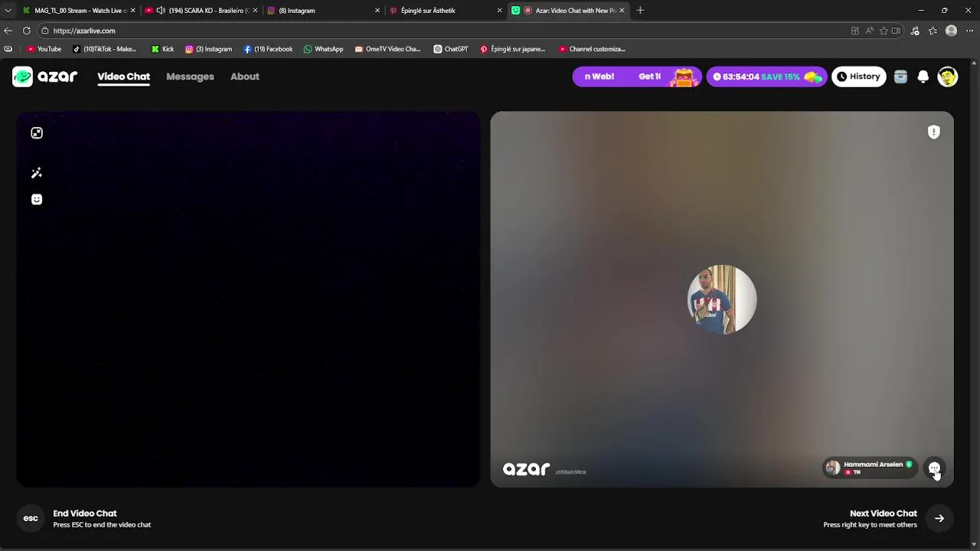Open a new browser tab
Viewport: 980px width, 551px height.
coord(640,11)
